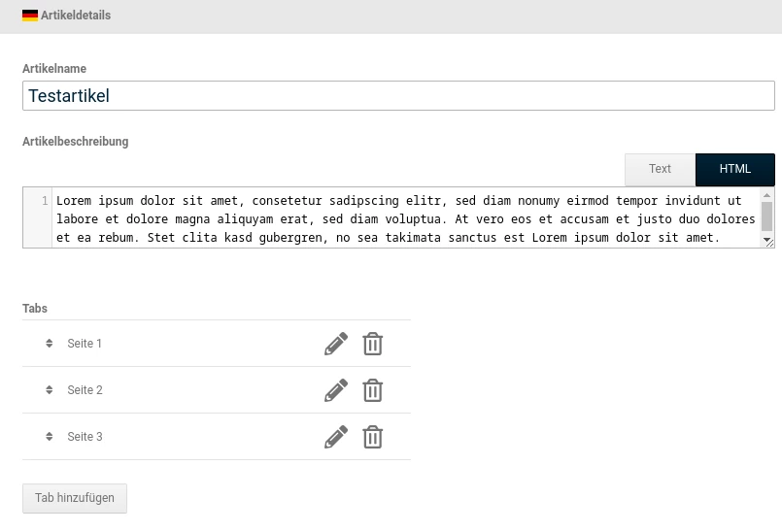Click the editor's vertical scrollbar thumb

pos(767,216)
